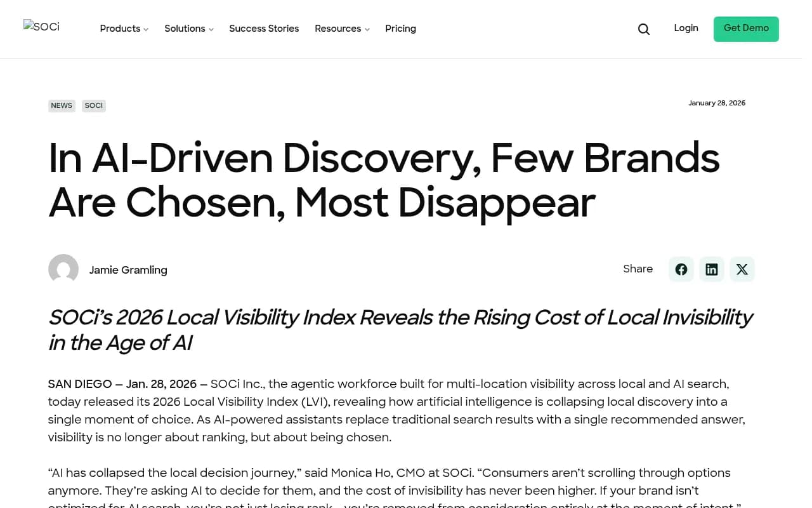
Task: Expand the Solutions dropdown menu
Action: point(189,29)
